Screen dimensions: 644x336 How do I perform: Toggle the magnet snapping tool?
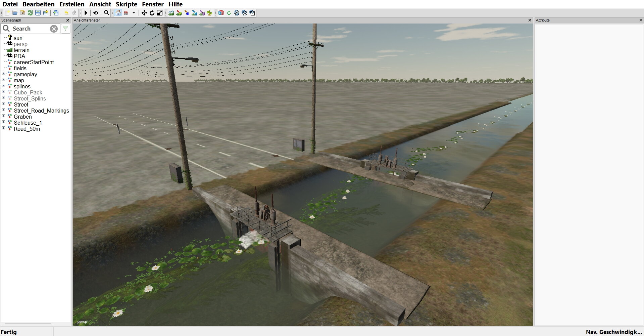pos(126,13)
